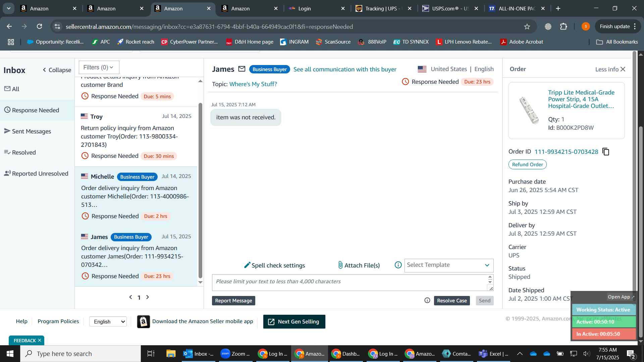
Task: Collapse the Inbox sidebar
Action: [x=57, y=70]
